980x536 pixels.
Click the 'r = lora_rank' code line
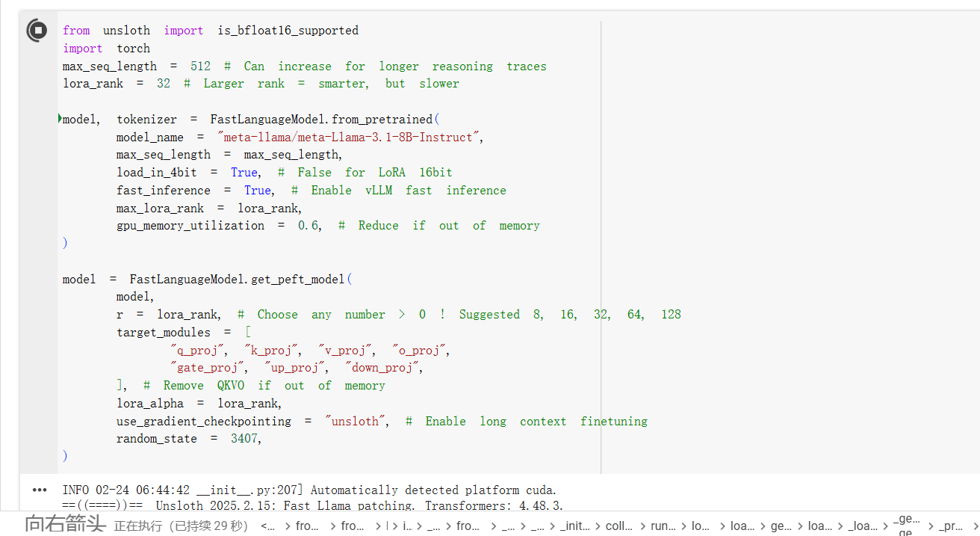pyautogui.click(x=399, y=315)
